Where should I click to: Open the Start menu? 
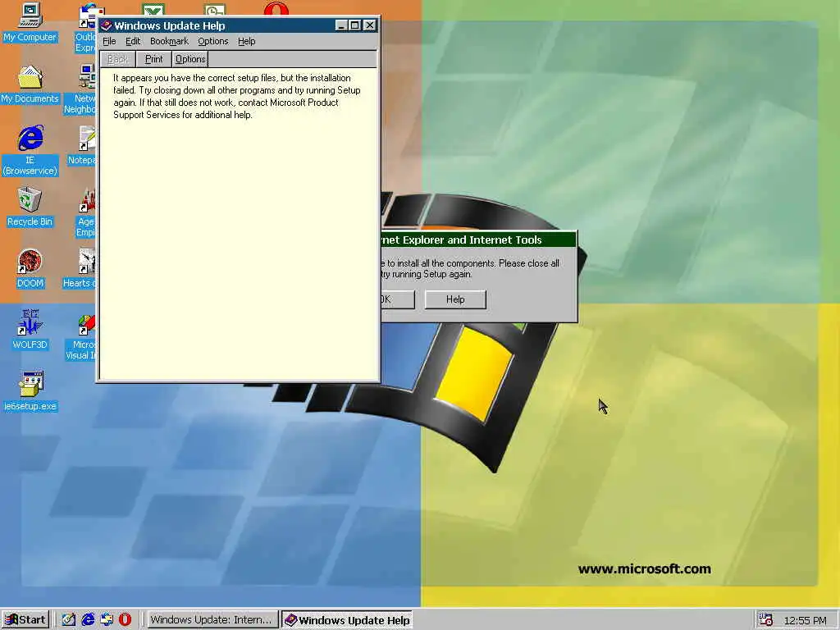25,620
